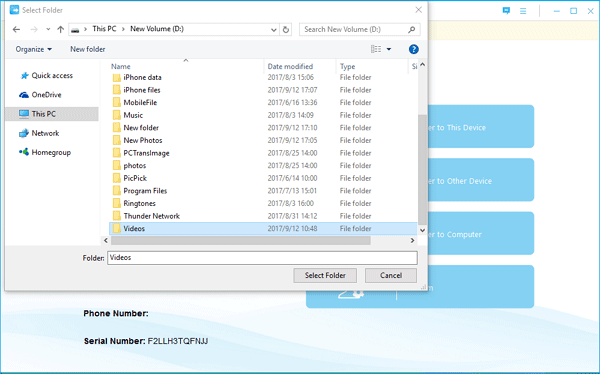The image size is (600, 374).
Task: Select OneDrive in the sidebar
Action: [46, 95]
